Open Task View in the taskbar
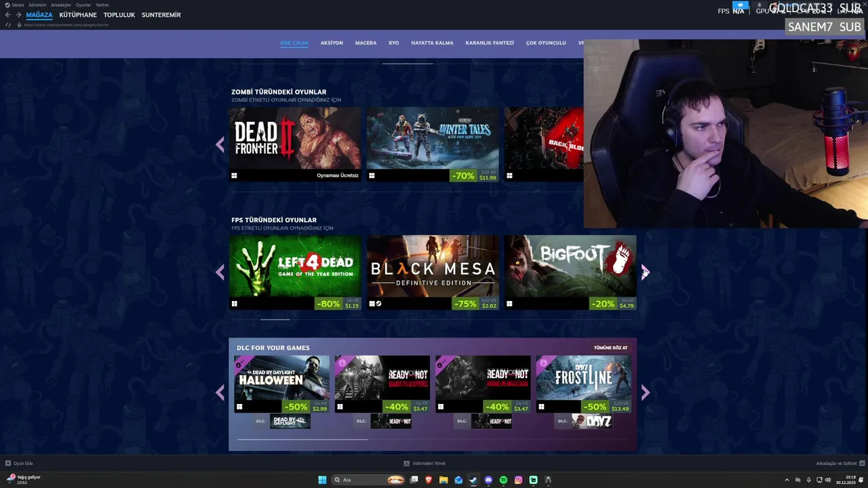This screenshot has height=488, width=868. click(x=414, y=480)
